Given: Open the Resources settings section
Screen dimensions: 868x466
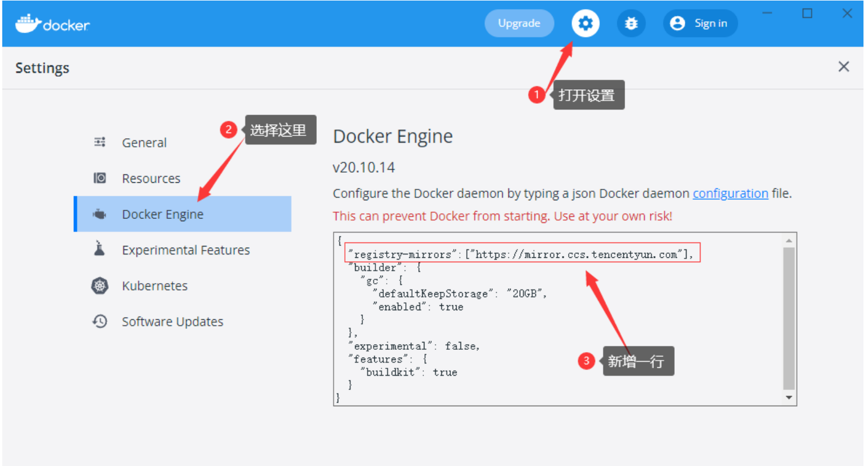Looking at the screenshot, I should pos(183,178).
